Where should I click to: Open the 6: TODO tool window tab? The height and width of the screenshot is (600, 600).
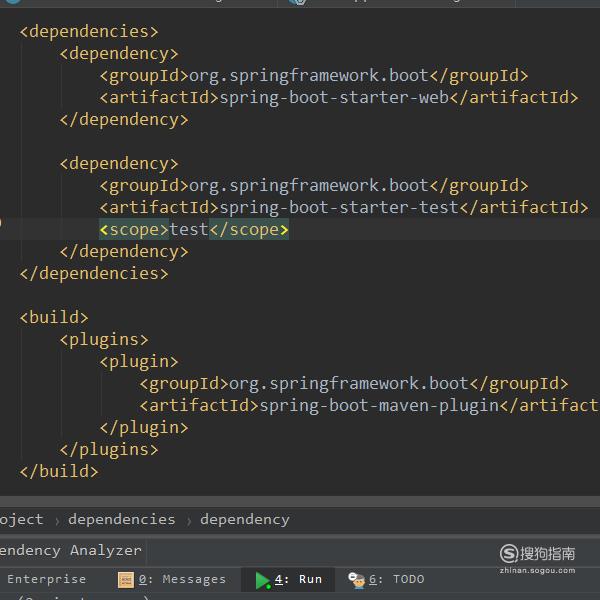pos(386,579)
